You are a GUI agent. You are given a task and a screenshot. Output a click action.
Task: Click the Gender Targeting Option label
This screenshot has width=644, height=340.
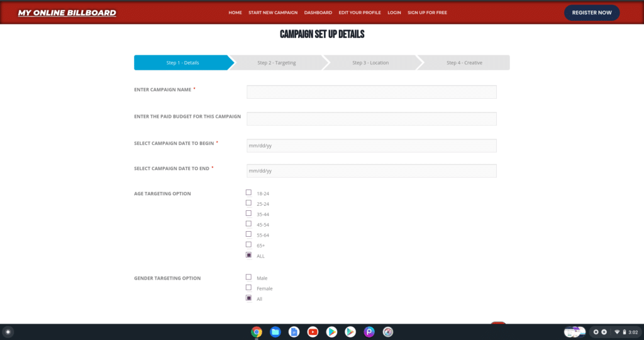click(167, 278)
